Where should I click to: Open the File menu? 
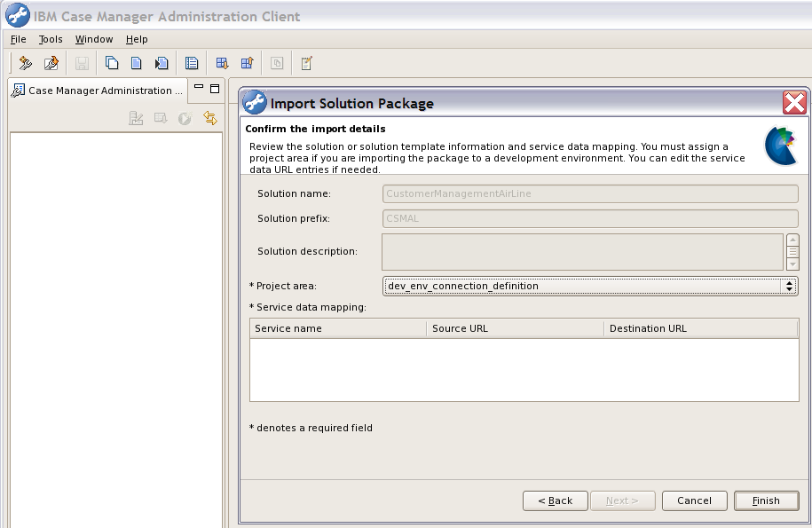pyautogui.click(x=18, y=39)
